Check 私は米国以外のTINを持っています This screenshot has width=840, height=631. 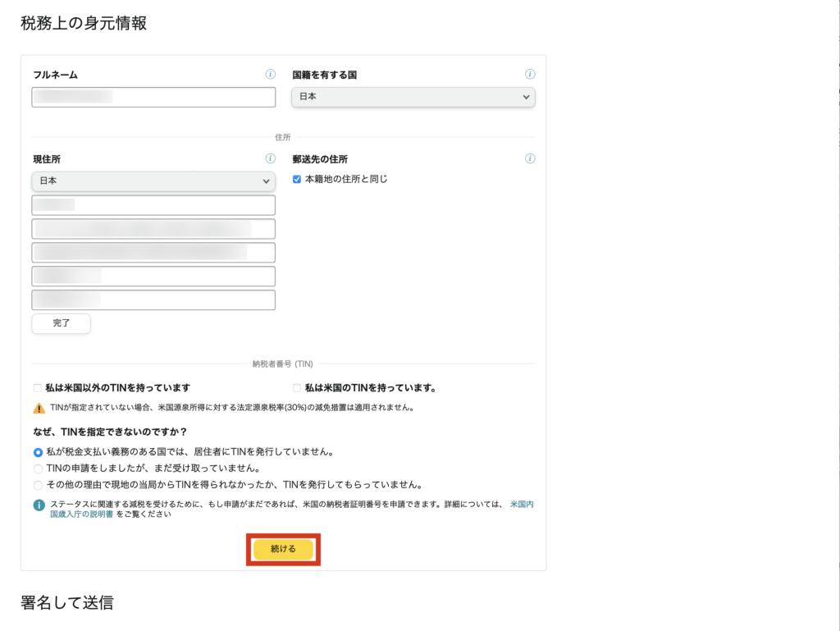[37, 388]
